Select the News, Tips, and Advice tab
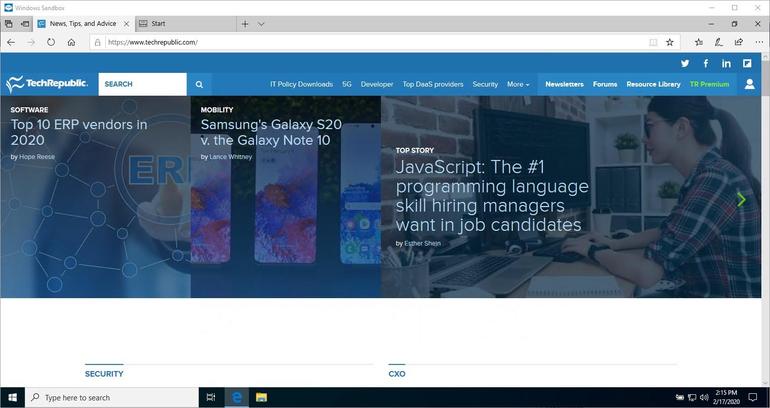Screen dimensions: 770x408 83,24
